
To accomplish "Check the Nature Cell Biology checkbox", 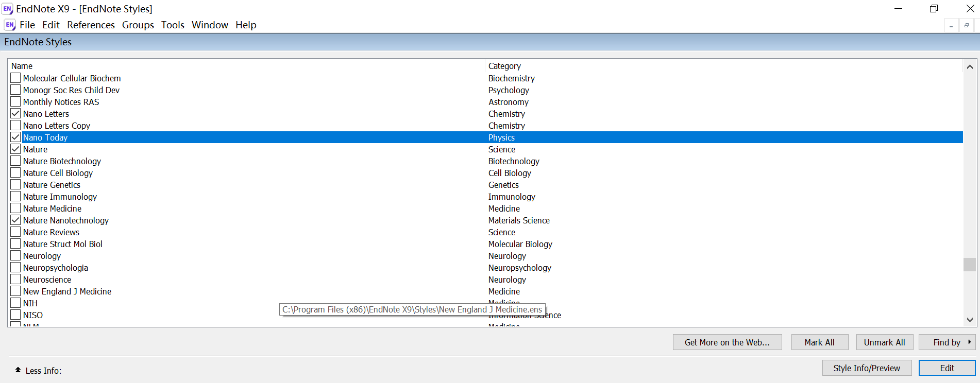I will (x=15, y=172).
